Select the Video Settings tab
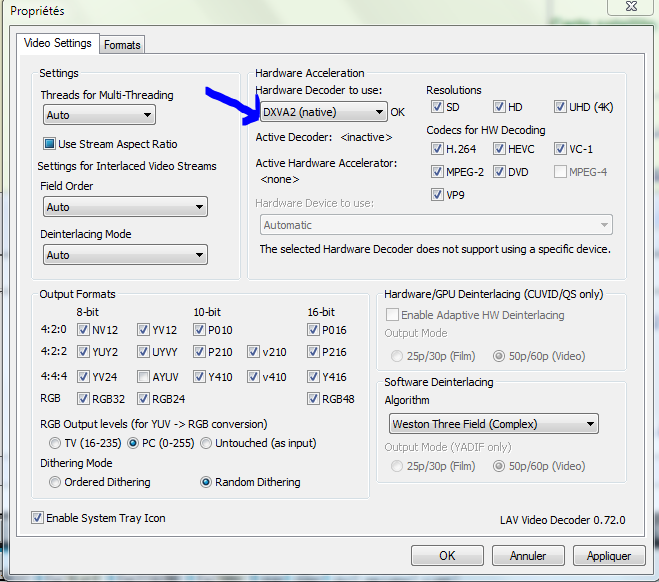The image size is (659, 582). coord(57,44)
